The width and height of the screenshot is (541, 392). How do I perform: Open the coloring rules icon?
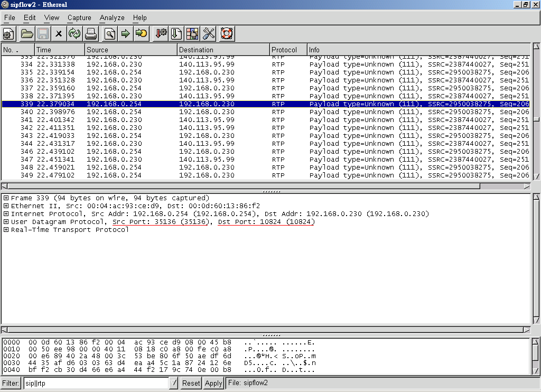click(192, 34)
